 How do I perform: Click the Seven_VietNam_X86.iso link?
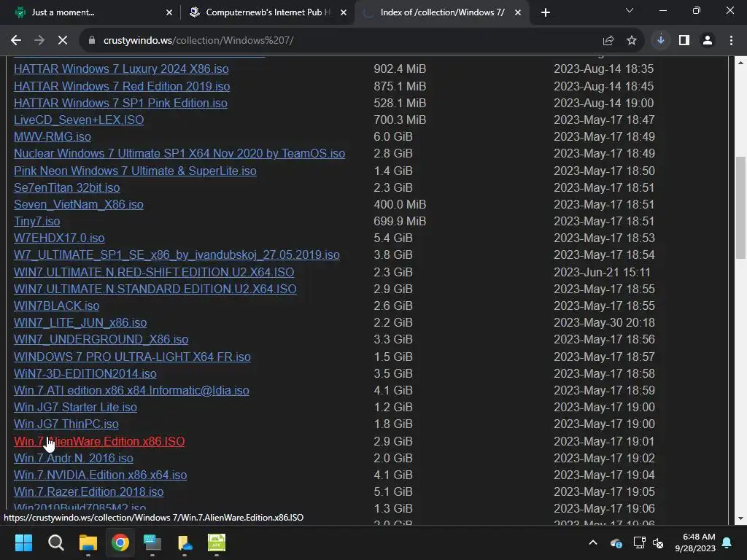pyautogui.click(x=79, y=205)
